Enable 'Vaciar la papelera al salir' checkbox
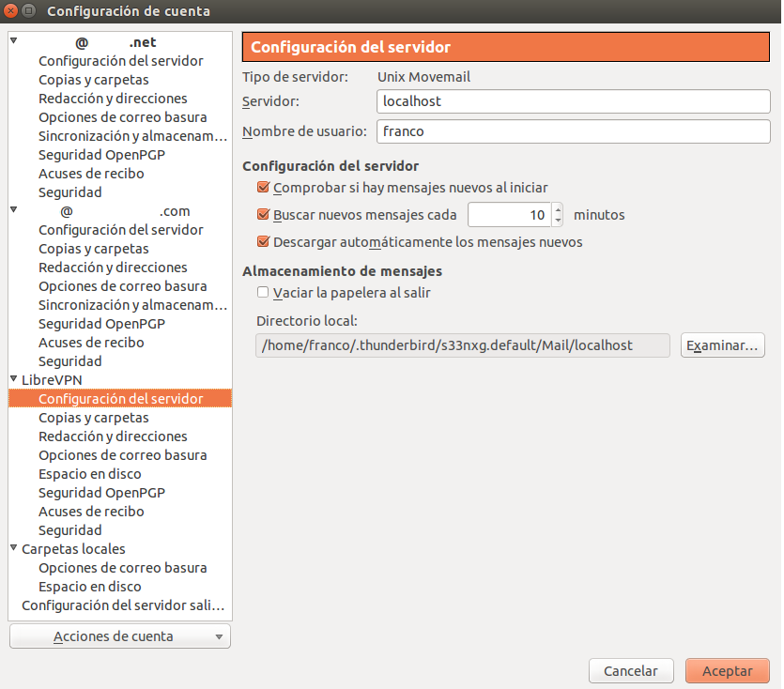This screenshot has height=689, width=784. click(x=263, y=293)
